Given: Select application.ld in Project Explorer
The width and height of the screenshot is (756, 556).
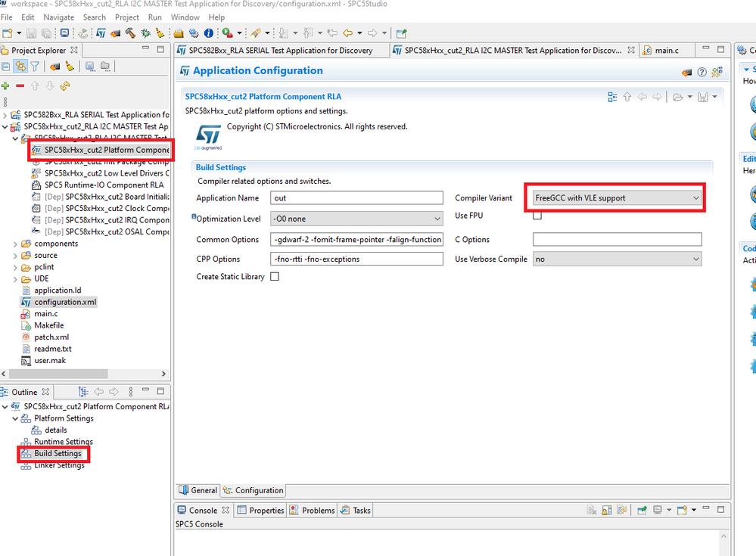Looking at the screenshot, I should [x=58, y=290].
